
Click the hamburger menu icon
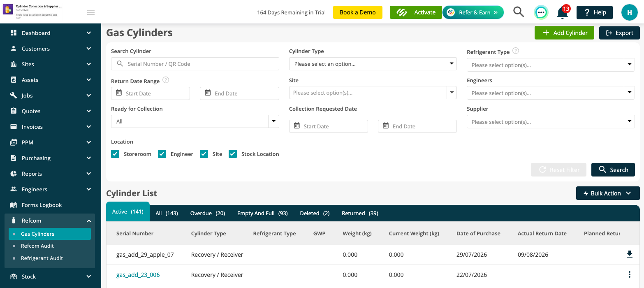pos(91,12)
